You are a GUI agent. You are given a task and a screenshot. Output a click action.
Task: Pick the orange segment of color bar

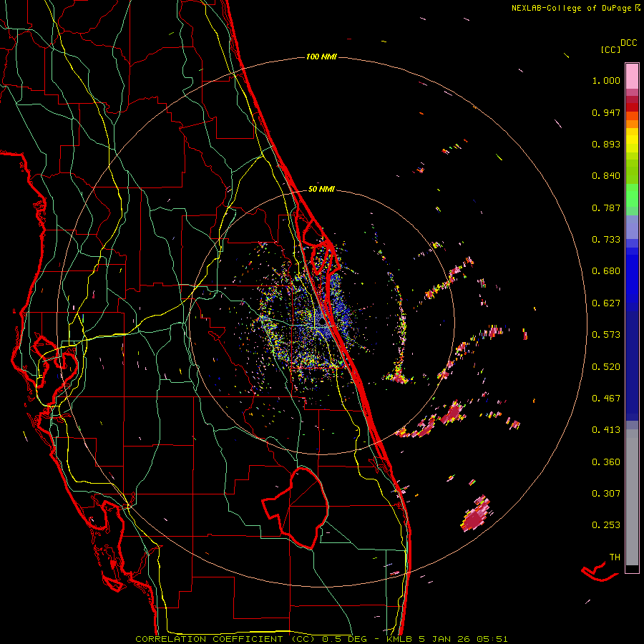pos(632,120)
